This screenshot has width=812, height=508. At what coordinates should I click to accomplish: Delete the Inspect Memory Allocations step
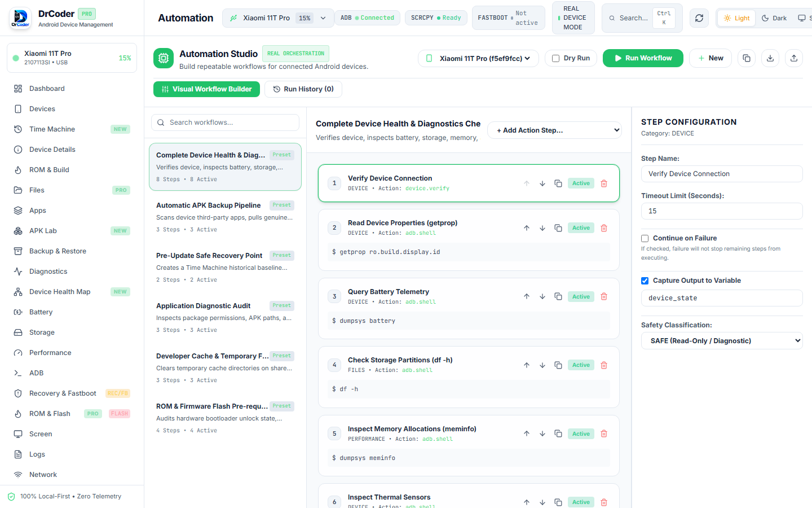click(604, 434)
